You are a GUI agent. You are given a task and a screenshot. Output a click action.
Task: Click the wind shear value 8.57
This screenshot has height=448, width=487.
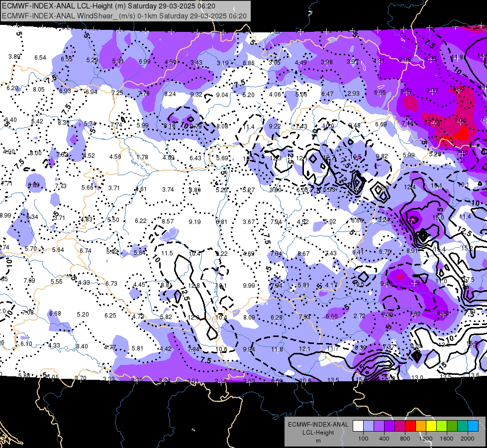pos(168,221)
